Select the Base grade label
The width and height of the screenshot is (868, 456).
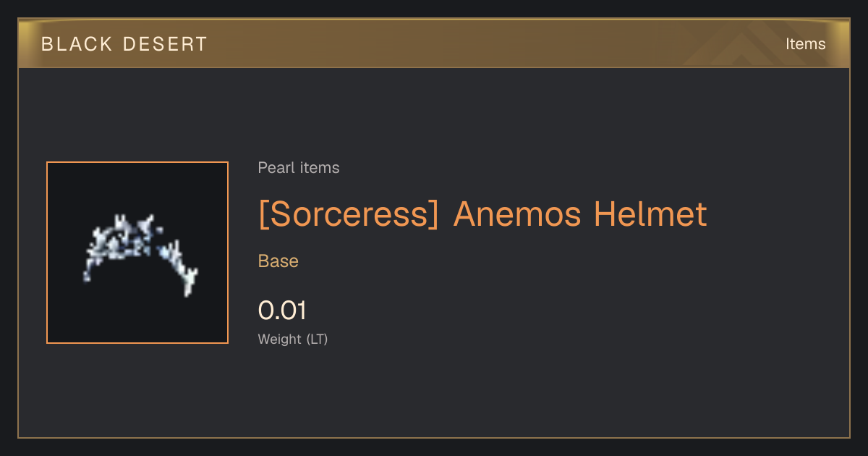coord(278,261)
